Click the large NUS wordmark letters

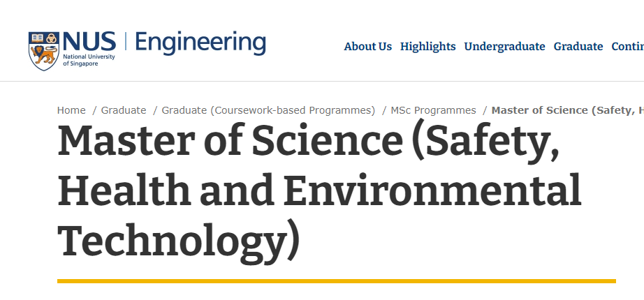click(x=89, y=42)
